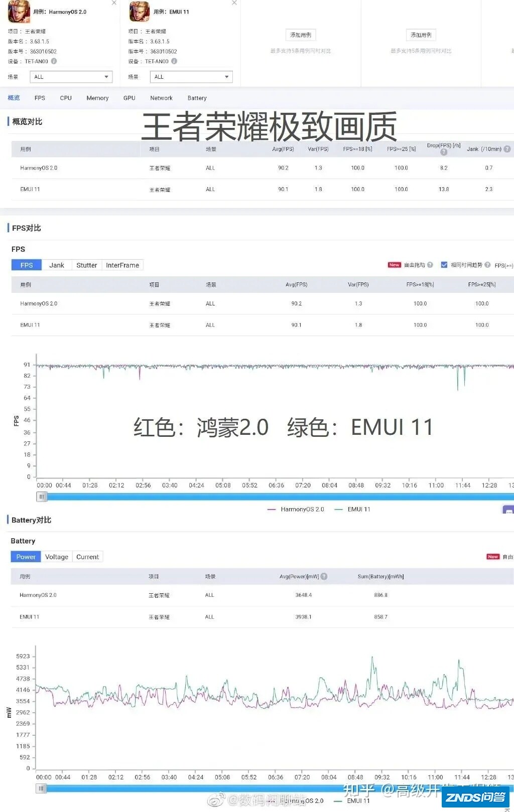Click Drop(FPS) value 13.8

(x=444, y=190)
